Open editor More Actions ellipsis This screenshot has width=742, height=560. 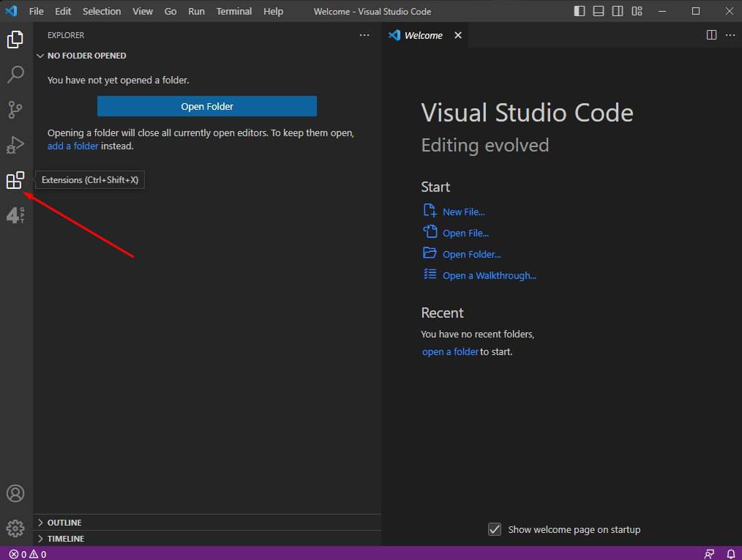pyautogui.click(x=730, y=35)
